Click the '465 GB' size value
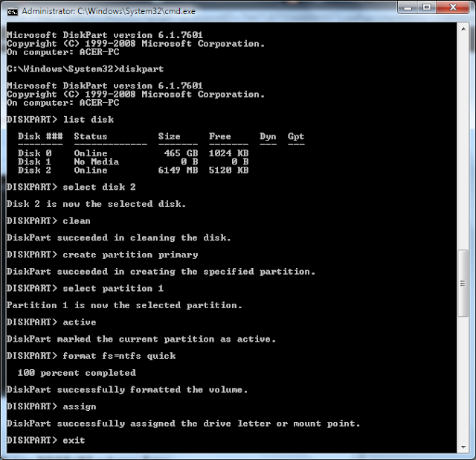Image resolution: width=476 pixels, height=460 pixels. point(181,153)
